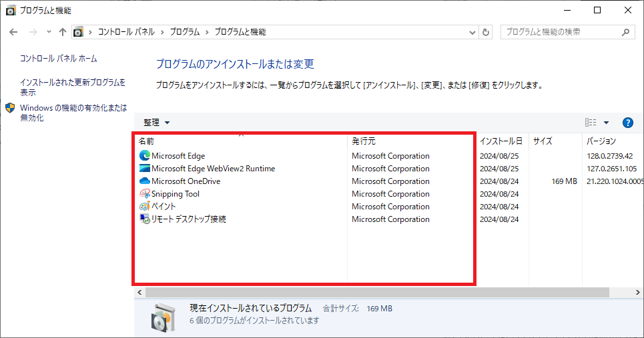This screenshot has height=338, width=644.
Task: Select the Snipping Tool icon
Action: point(145,194)
